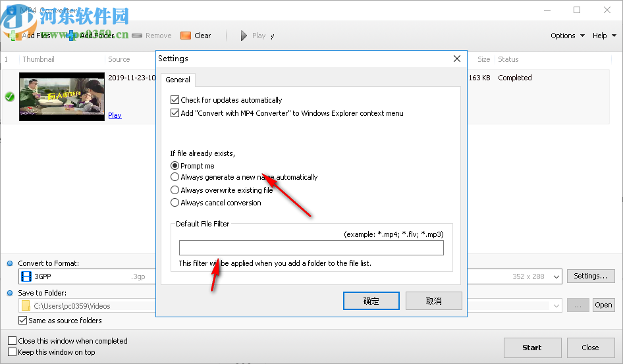
Task: Enable Keep this window on top
Action: [x=13, y=351]
